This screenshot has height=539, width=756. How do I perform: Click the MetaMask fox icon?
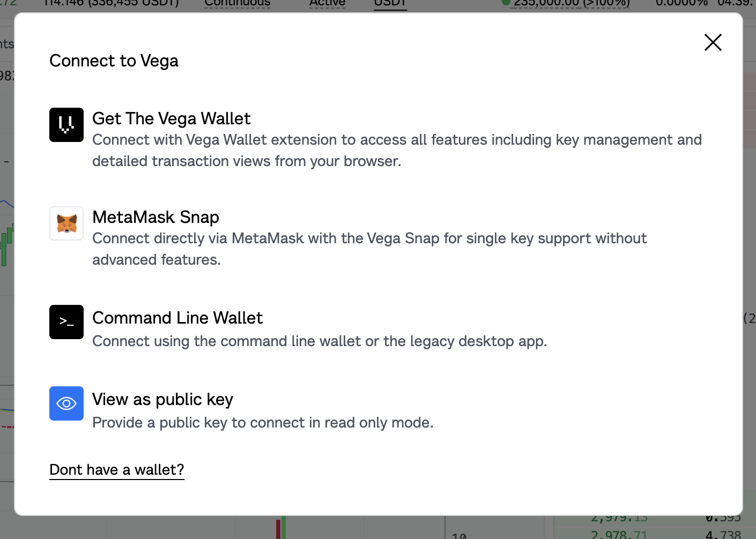[x=66, y=223]
